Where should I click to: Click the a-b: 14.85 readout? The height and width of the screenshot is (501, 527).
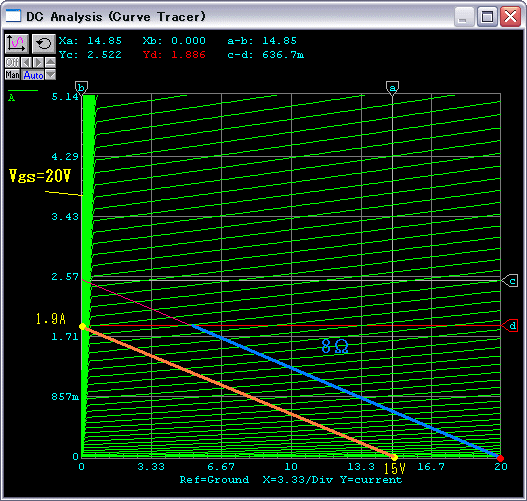click(262, 41)
